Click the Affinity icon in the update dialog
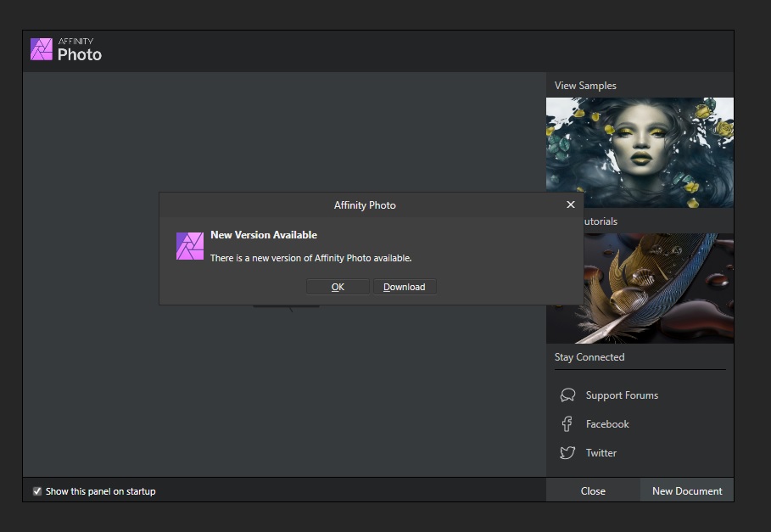Viewport: 771px width, 532px height. [x=189, y=245]
